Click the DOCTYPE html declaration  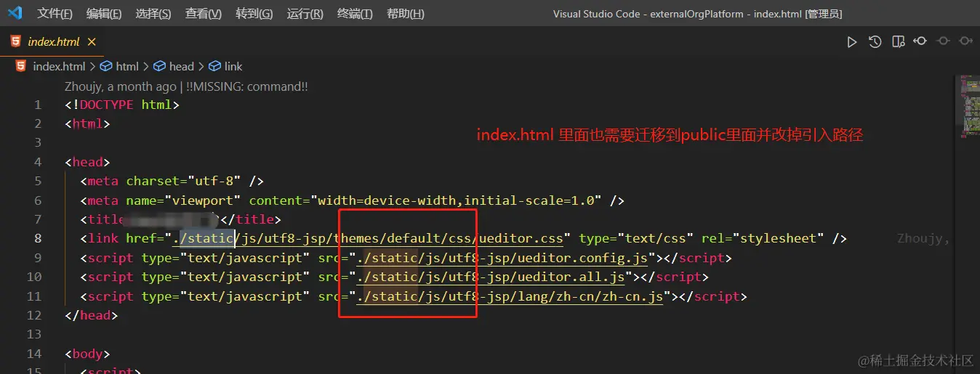point(122,105)
